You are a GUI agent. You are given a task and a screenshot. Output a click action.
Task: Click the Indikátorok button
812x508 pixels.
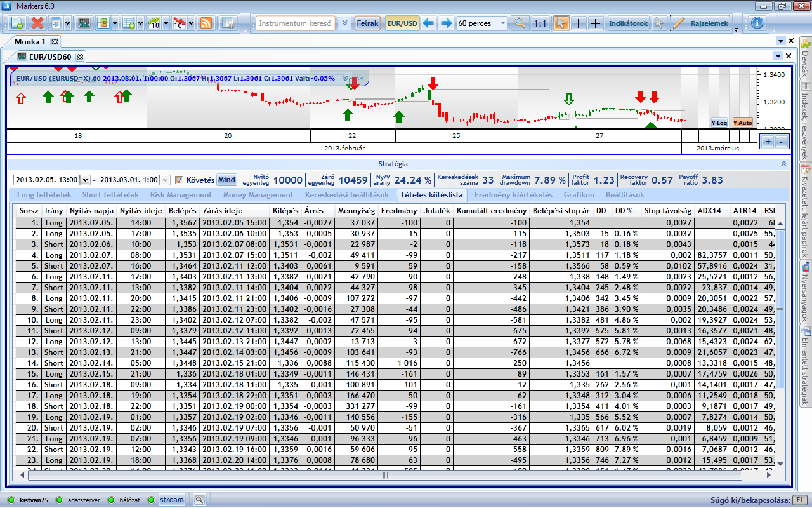pos(628,23)
